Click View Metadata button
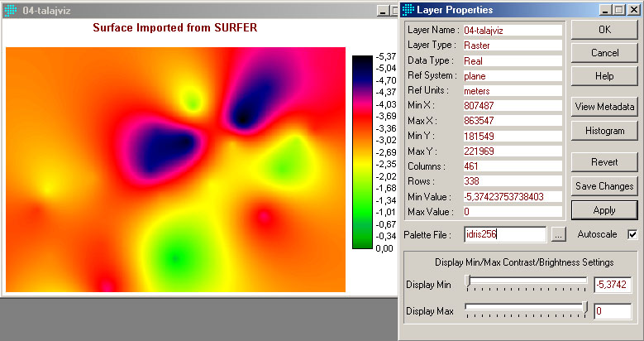Viewport: 644px width, 341px height. pyautogui.click(x=604, y=107)
